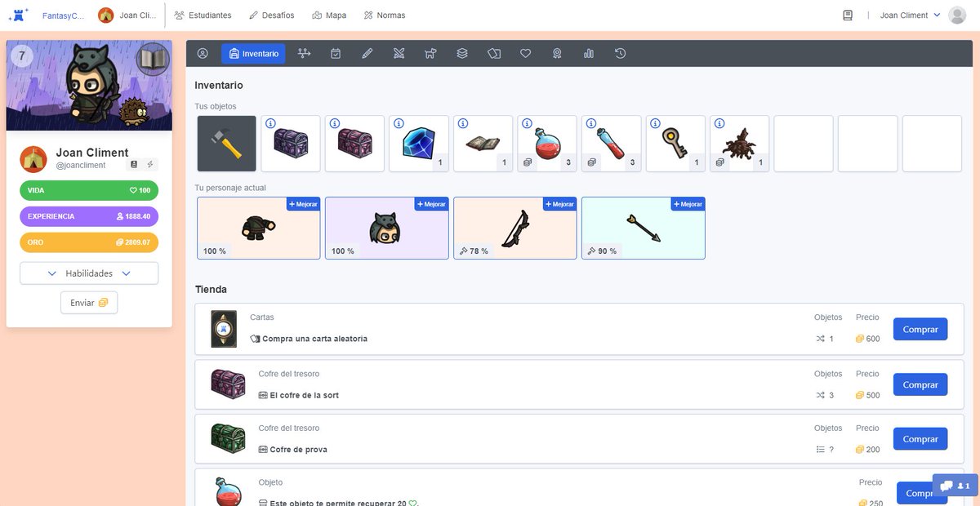Expand the Joan Climent user dropdown
Viewport: 980px width, 506px height.
(x=910, y=16)
